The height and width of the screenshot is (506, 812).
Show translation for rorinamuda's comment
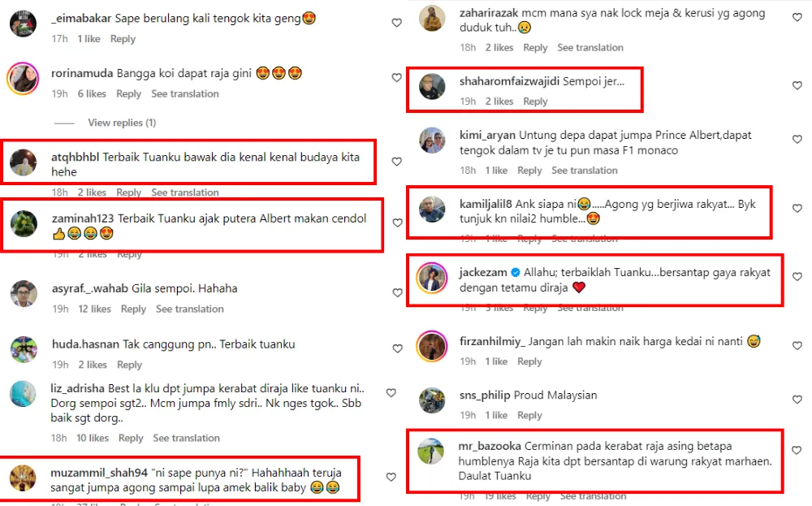185,93
